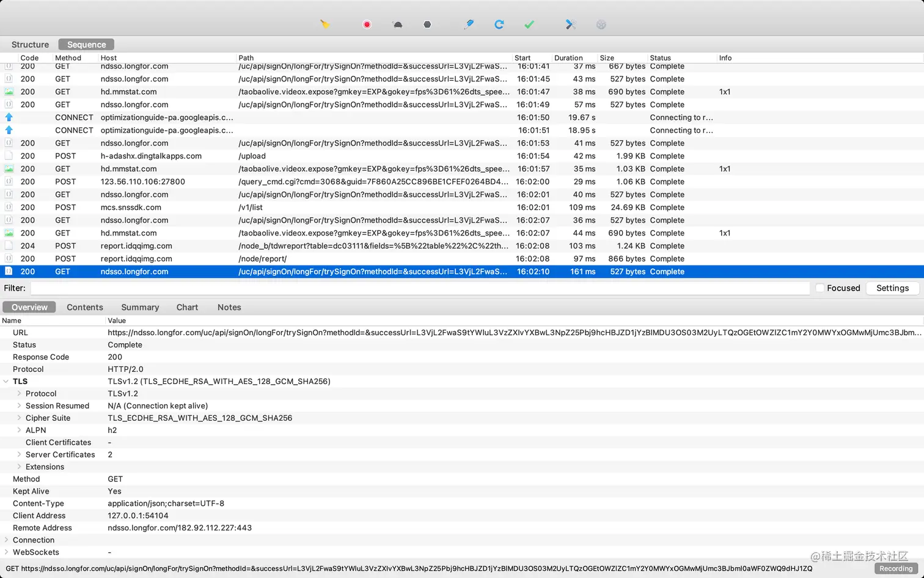Click the icon of the highlighted 16:02:10 row
924x578 pixels.
pyautogui.click(x=9, y=272)
